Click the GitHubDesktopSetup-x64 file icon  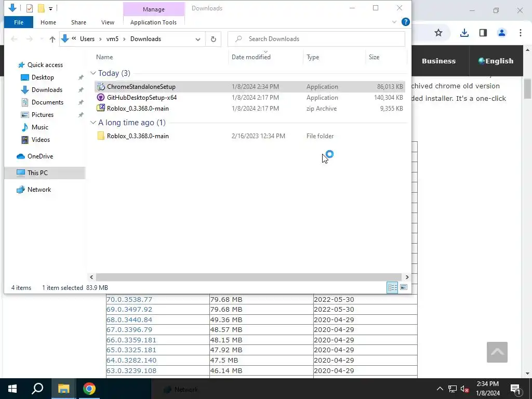click(101, 97)
